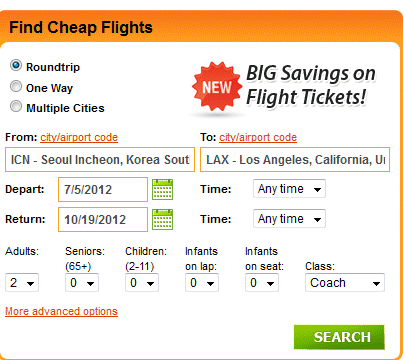The image size is (404, 360).
Task: Open the return Time dropdown
Action: [x=289, y=219]
